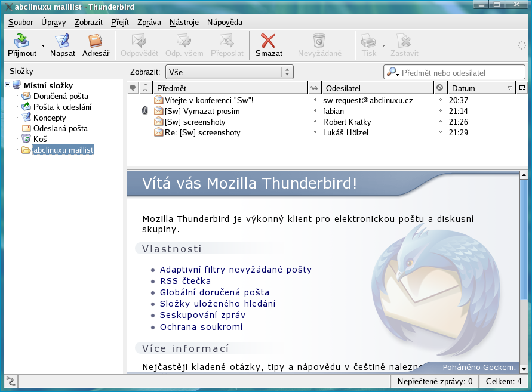Screen dimensions: 532x392
Task: Select the Koš trash folder
Action: point(40,139)
